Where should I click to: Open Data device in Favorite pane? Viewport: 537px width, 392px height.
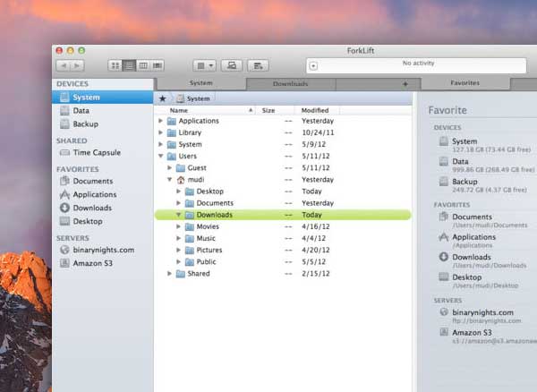[x=486, y=165]
